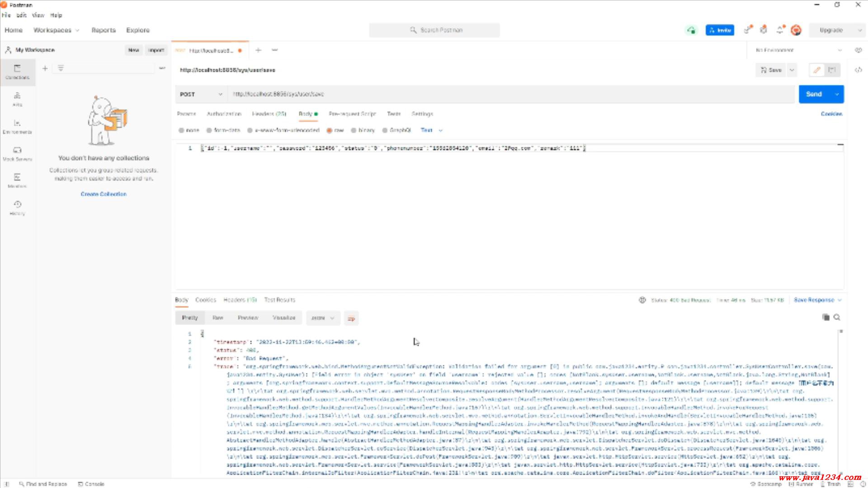This screenshot has height=488, width=868.
Task: Open the View menu
Action: (x=38, y=15)
